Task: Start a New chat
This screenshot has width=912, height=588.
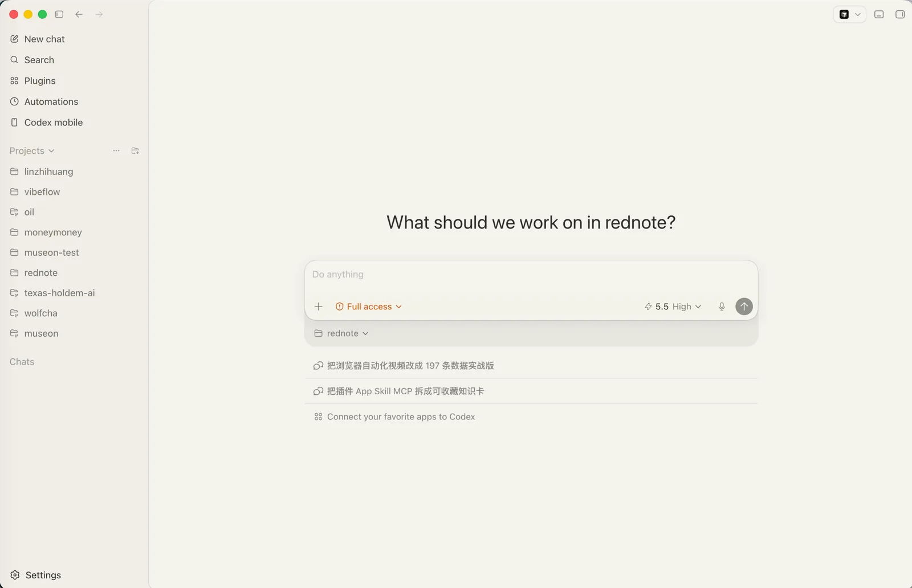Action: pyautogui.click(x=73, y=39)
